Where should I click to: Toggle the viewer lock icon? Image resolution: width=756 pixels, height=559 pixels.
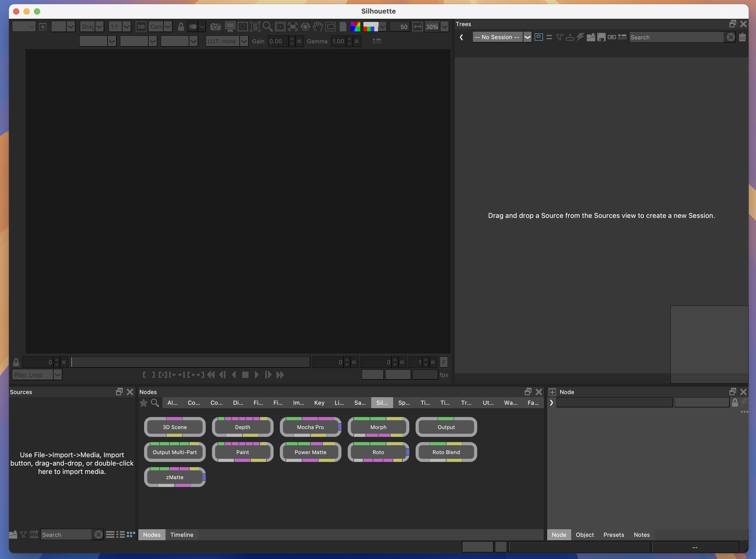(181, 27)
